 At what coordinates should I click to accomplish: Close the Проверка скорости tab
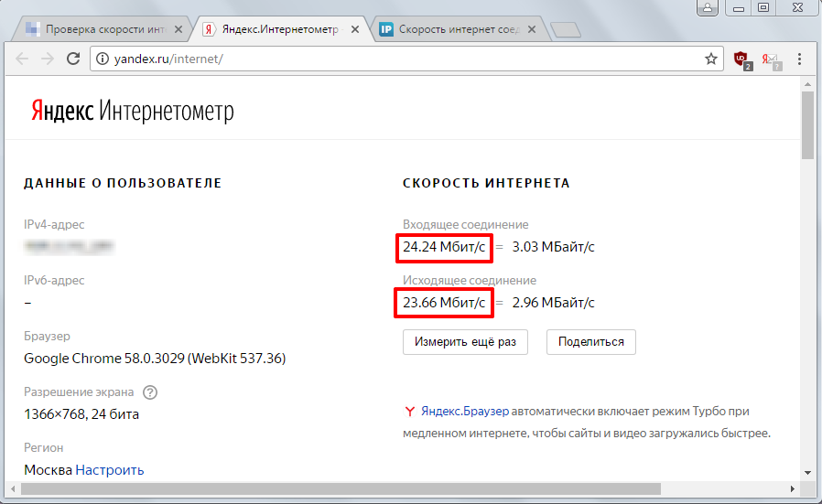[x=178, y=29]
